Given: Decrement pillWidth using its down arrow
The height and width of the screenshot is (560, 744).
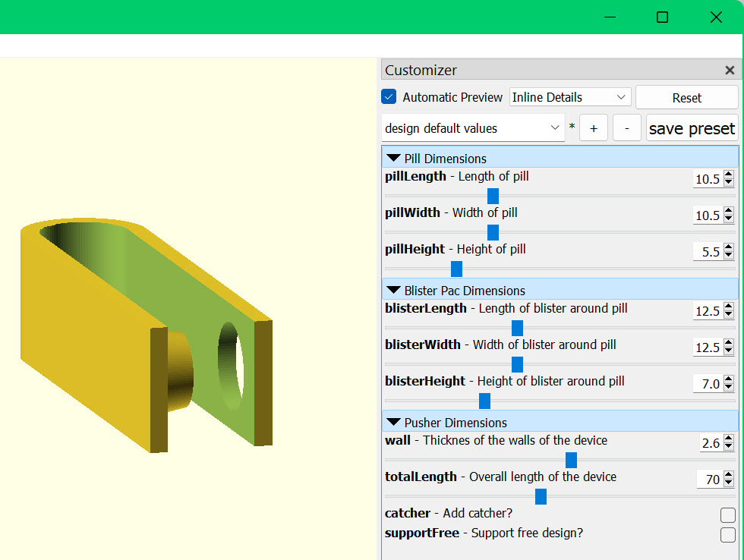Looking at the screenshot, I should click(730, 219).
